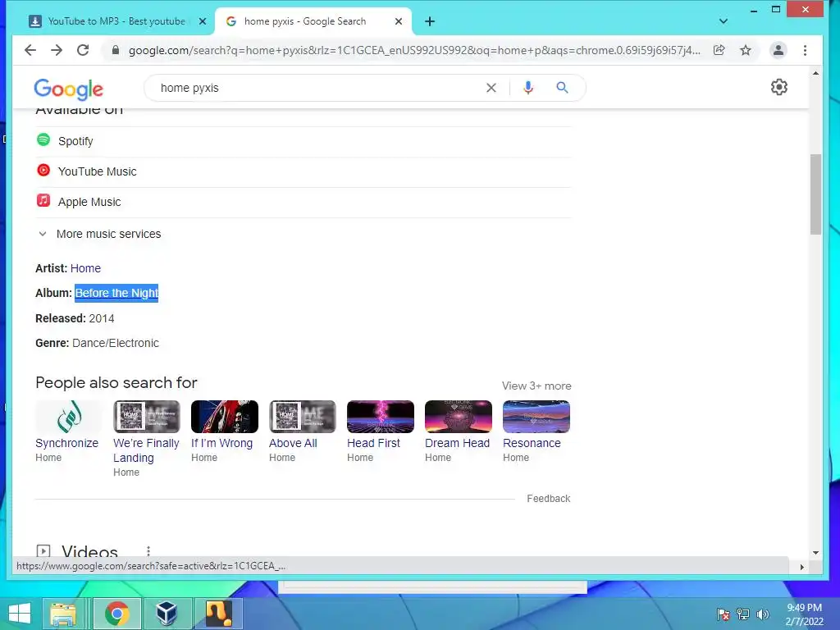Click the Spotify icon

pyautogui.click(x=43, y=140)
